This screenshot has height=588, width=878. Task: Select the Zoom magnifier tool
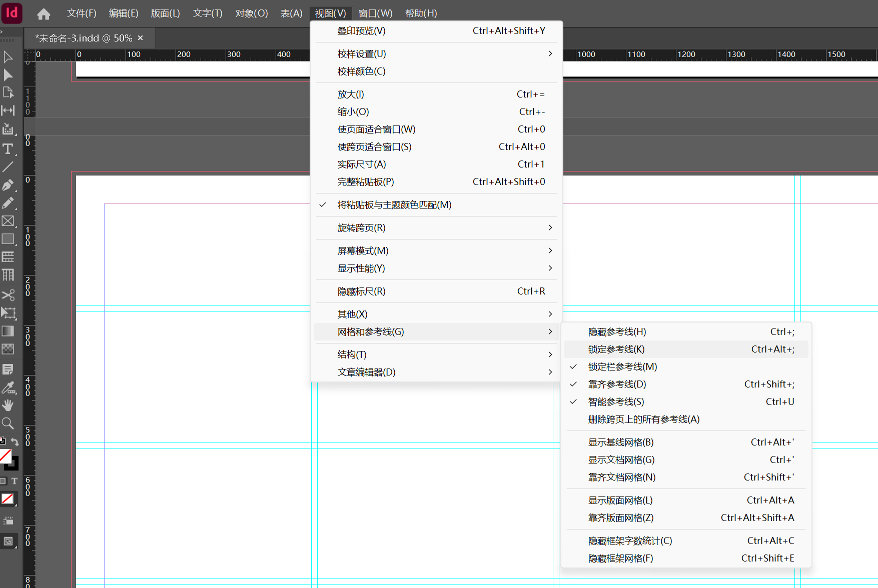(8, 423)
